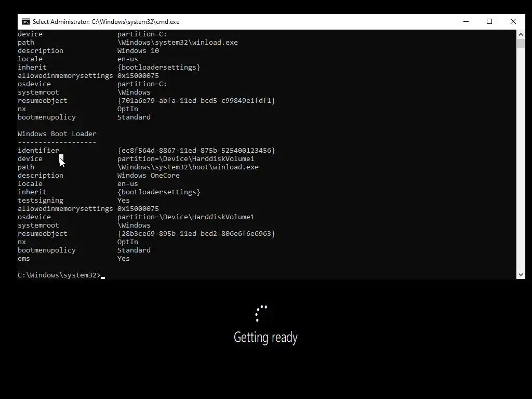The height and width of the screenshot is (399, 532).
Task: Click the 'Windows Boot Loader' heading text
Action: [x=57, y=134]
